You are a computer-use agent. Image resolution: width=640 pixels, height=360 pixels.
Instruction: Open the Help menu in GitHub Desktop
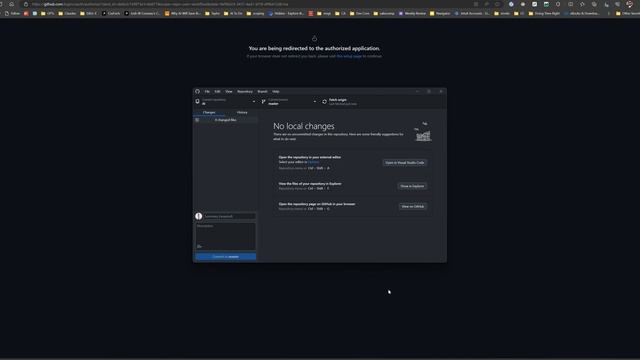click(276, 91)
